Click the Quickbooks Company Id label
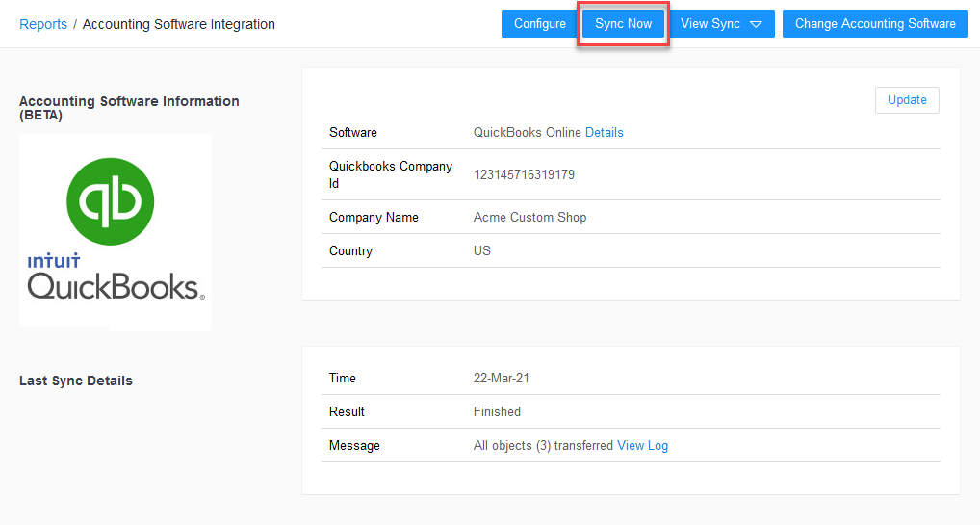The height and width of the screenshot is (525, 980). click(391, 174)
